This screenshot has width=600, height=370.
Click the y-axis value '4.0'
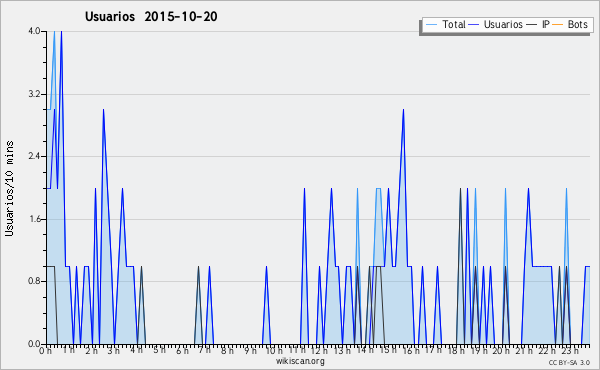tap(34, 31)
